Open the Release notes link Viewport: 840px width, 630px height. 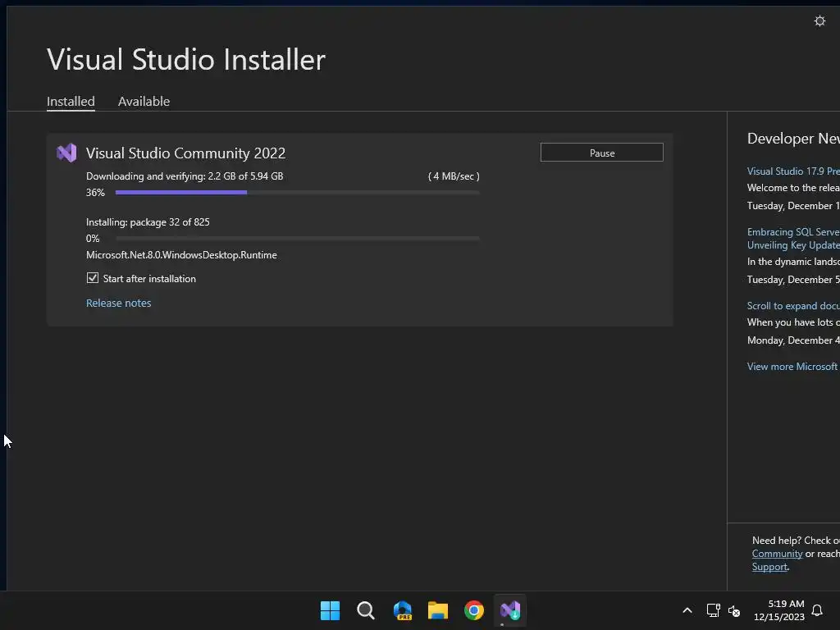[118, 304]
